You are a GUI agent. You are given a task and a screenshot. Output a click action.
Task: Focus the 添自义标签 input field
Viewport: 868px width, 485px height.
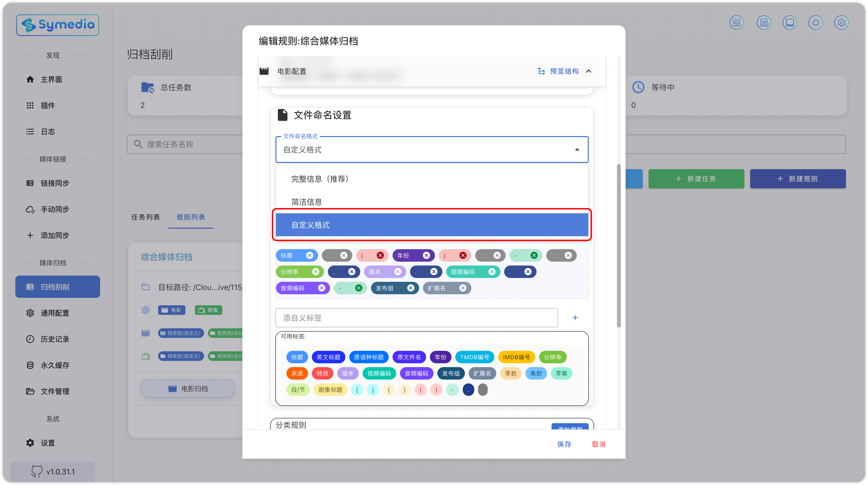417,318
